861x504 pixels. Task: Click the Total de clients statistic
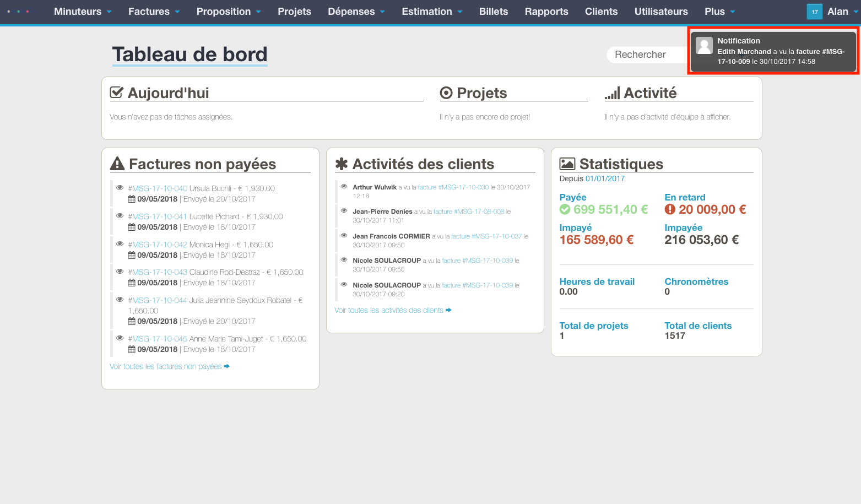698,330
